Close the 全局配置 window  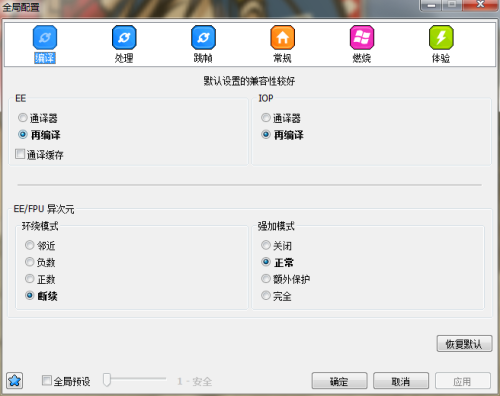(481, 5)
